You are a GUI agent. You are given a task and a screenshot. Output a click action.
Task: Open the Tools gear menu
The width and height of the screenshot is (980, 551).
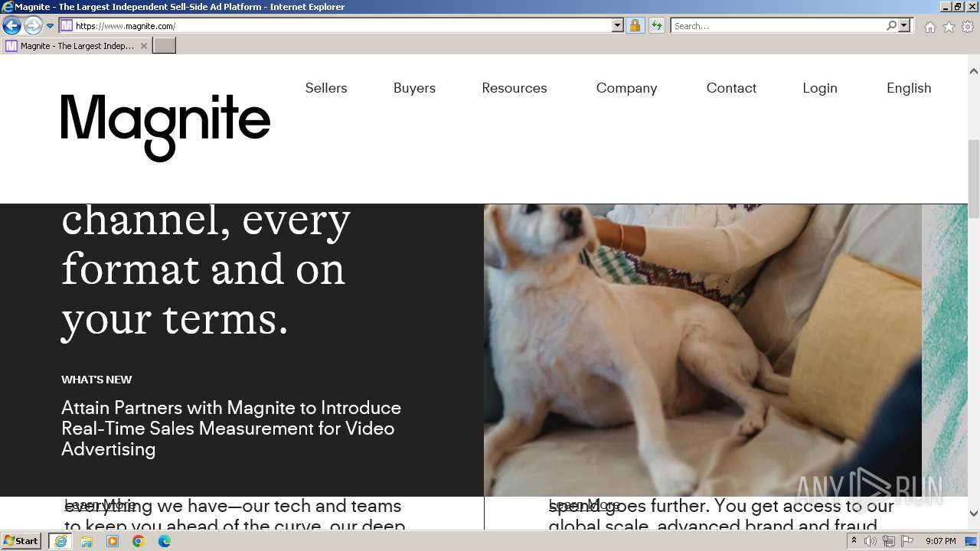968,27
